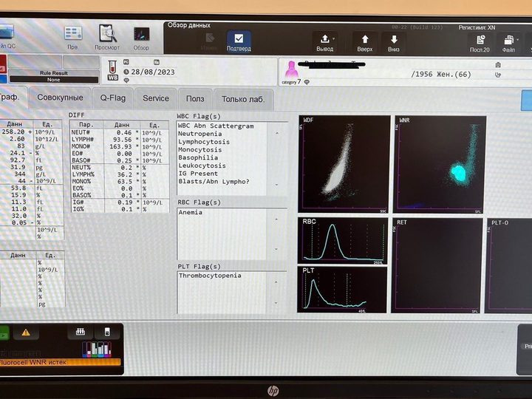The height and width of the screenshot is (399, 532).
Task: Select the Blasts/Abn Lympho? flag
Action: [214, 182]
